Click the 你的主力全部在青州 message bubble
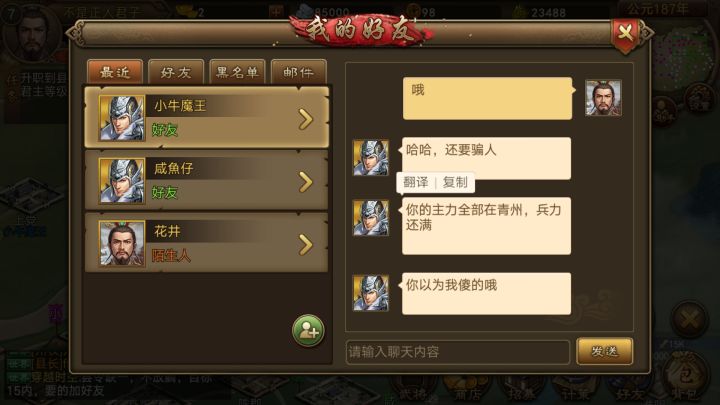The height and width of the screenshot is (405, 720). click(486, 226)
